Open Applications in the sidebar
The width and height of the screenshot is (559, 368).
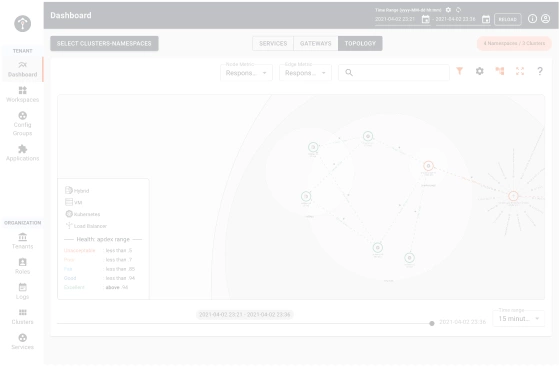tap(22, 153)
